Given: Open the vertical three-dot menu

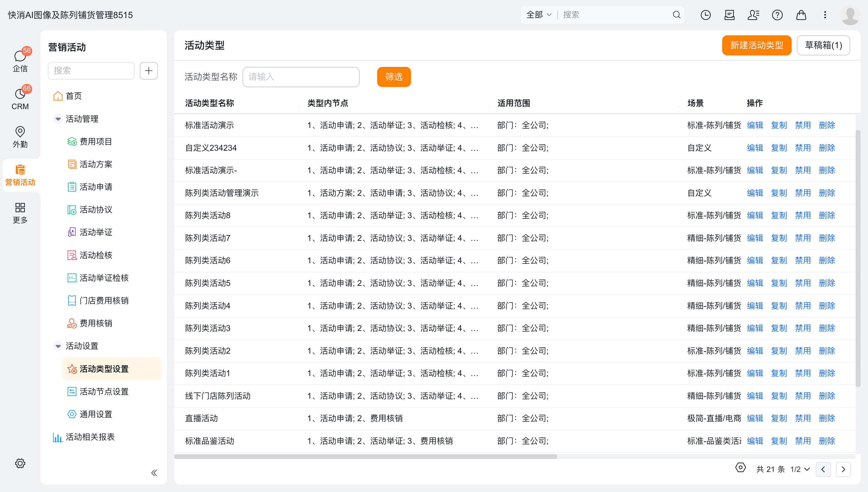Looking at the screenshot, I should (825, 15).
